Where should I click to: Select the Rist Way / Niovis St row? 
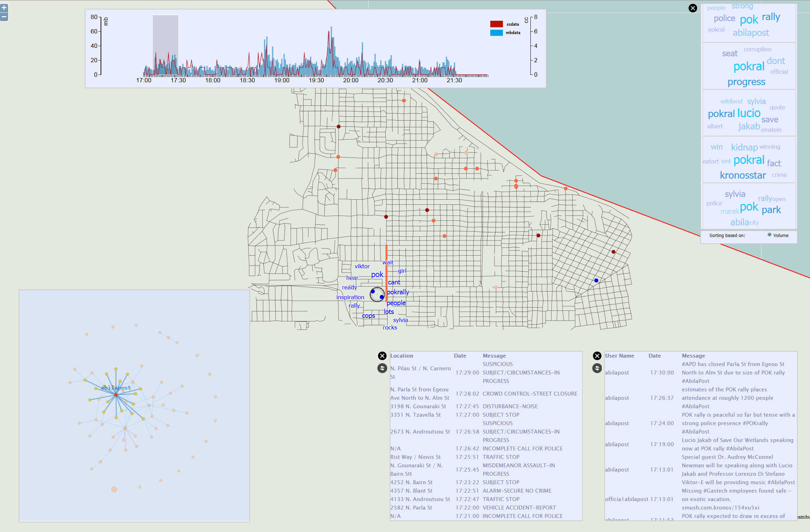click(x=486, y=457)
